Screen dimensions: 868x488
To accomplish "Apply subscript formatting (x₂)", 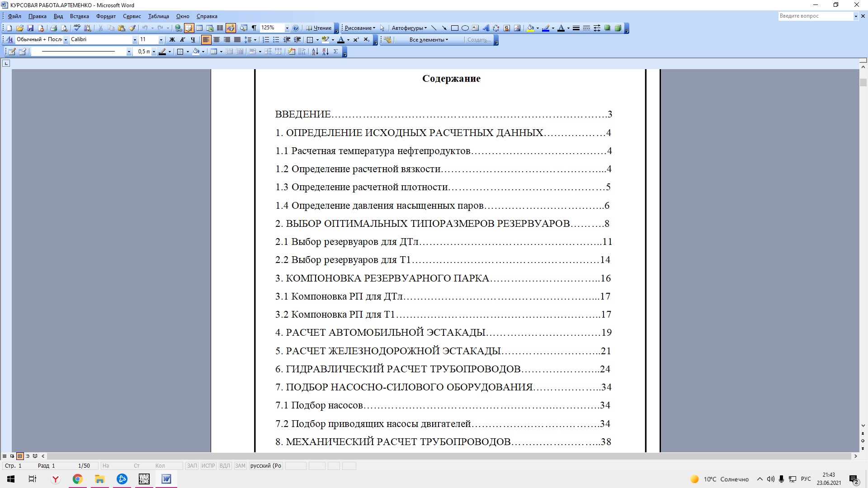I will [367, 40].
